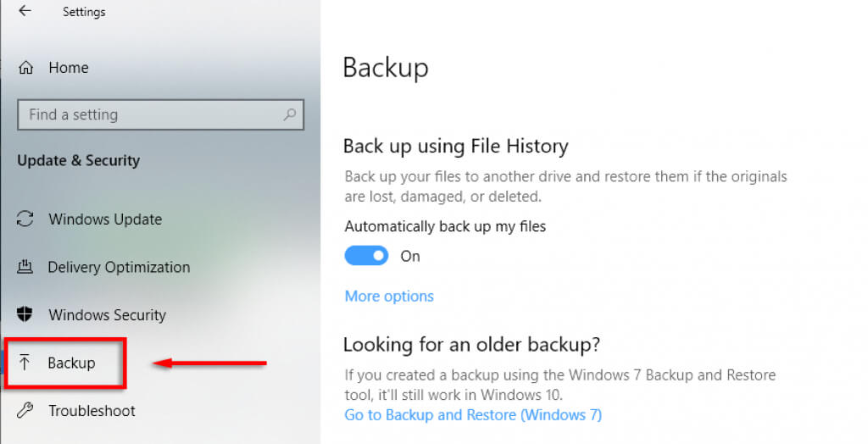The height and width of the screenshot is (444, 868).
Task: Click the Backup upload arrow icon
Action: pyautogui.click(x=25, y=364)
